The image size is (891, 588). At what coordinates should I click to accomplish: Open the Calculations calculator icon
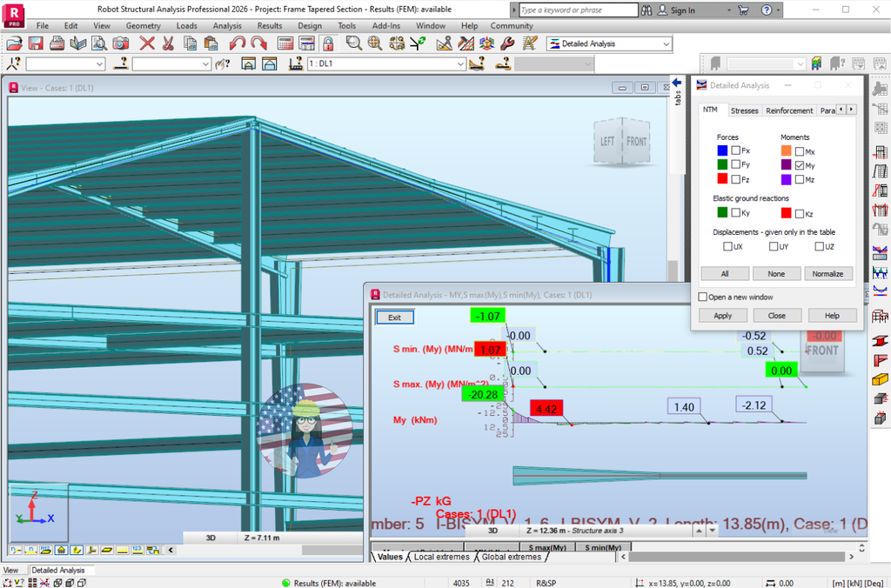pyautogui.click(x=285, y=43)
